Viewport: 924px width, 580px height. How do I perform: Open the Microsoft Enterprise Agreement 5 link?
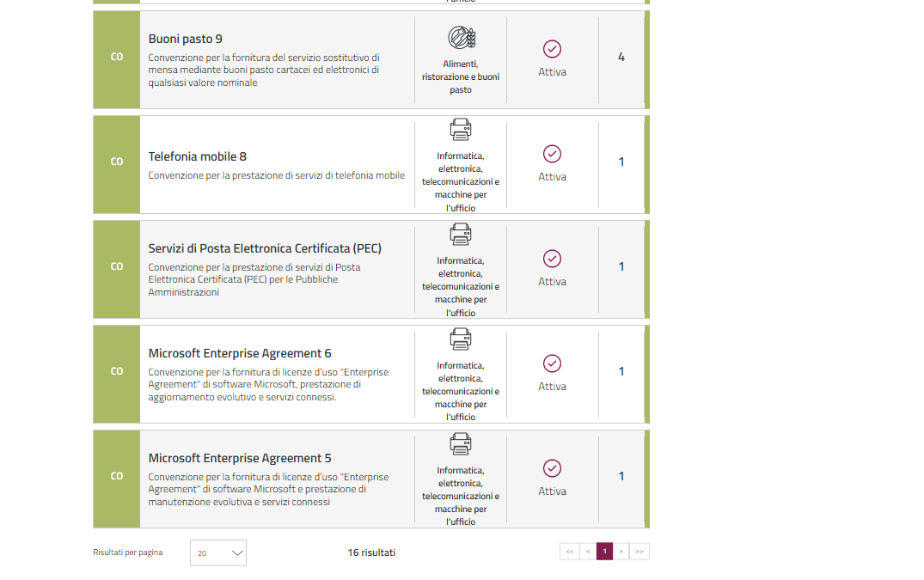240,458
